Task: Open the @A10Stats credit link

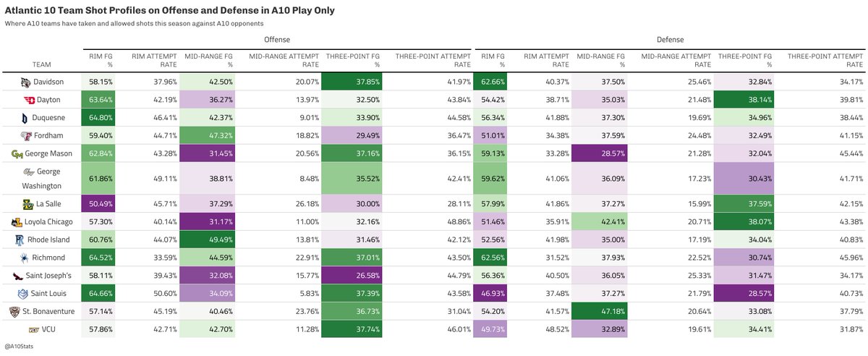Action: coord(19,347)
